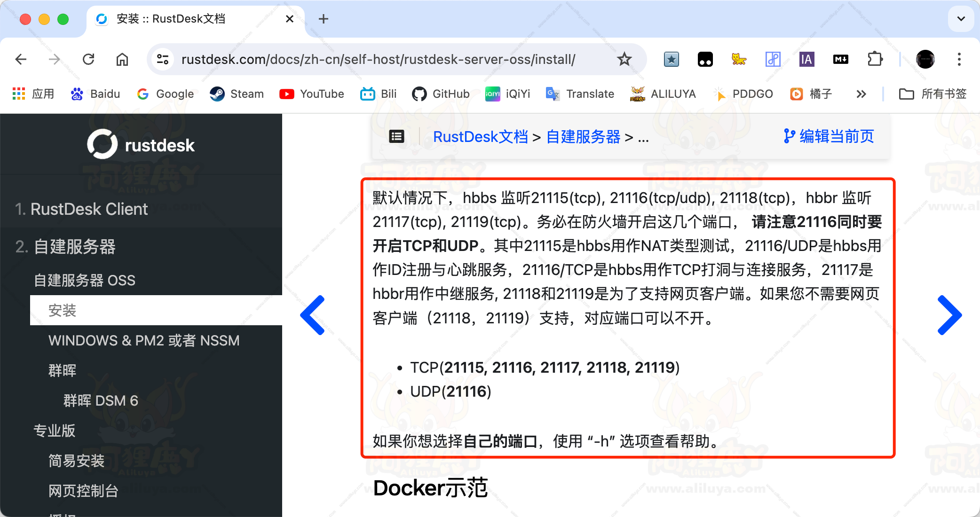The height and width of the screenshot is (517, 980).
Task: Click the purple dP extension icon
Action: (x=773, y=59)
